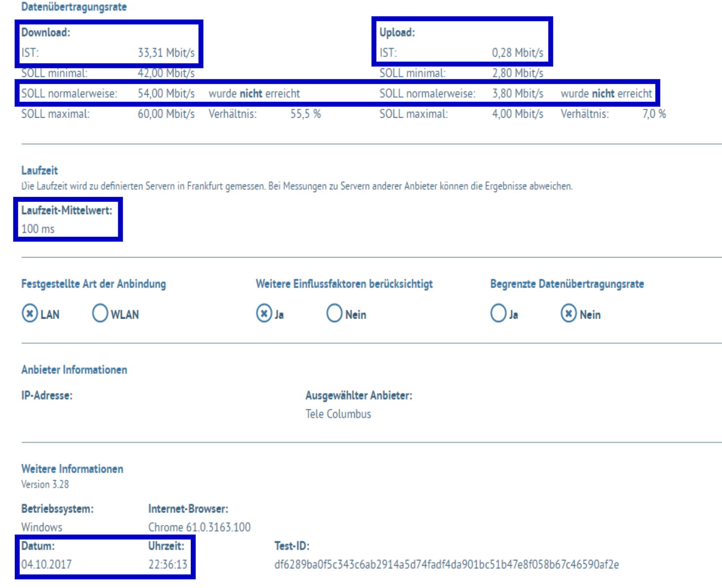
Task: Click the Anbieter Informationen heading
Action: click(x=74, y=370)
